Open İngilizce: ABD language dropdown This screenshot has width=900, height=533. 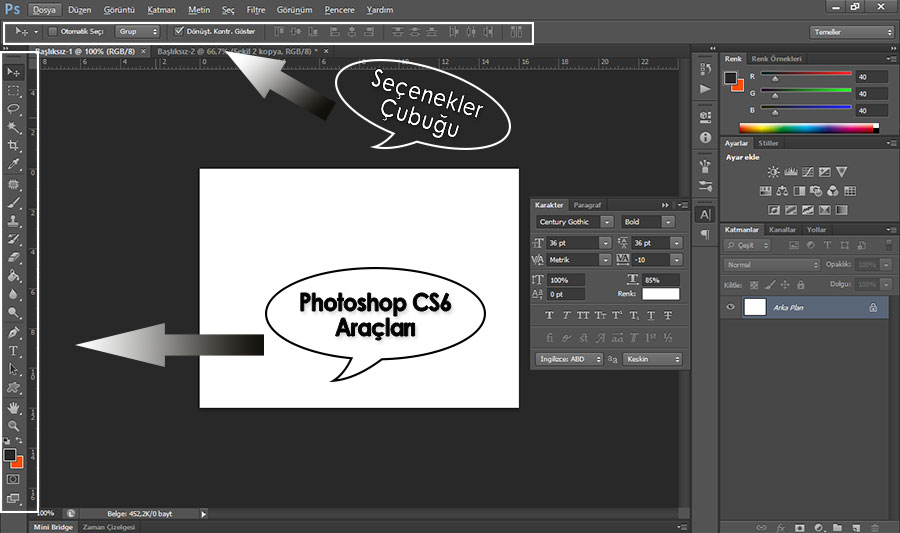(x=569, y=359)
